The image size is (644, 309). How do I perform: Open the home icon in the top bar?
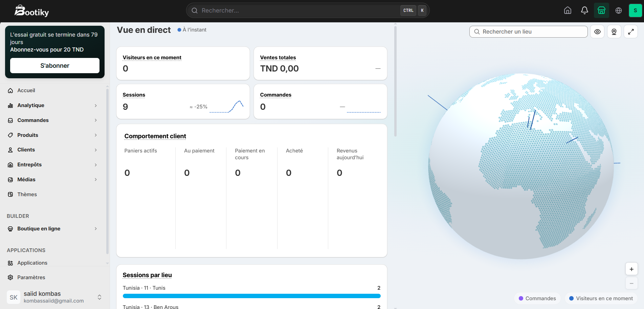(568, 10)
